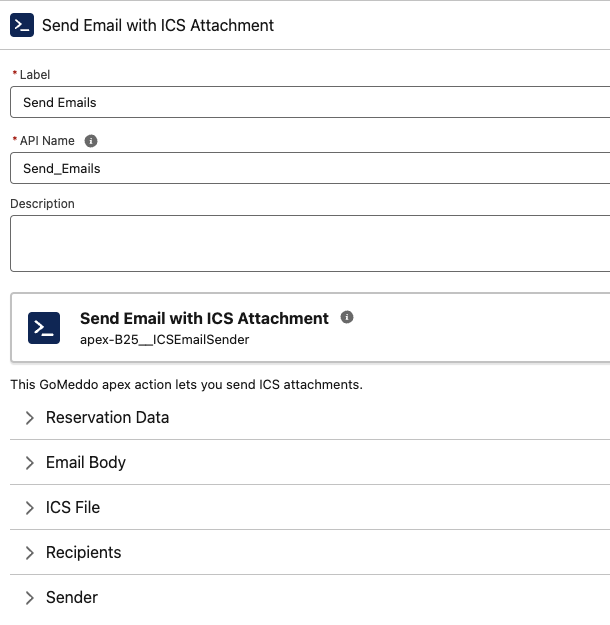Expand the Sender section chevron
This screenshot has width=610, height=625.
[x=29, y=598]
